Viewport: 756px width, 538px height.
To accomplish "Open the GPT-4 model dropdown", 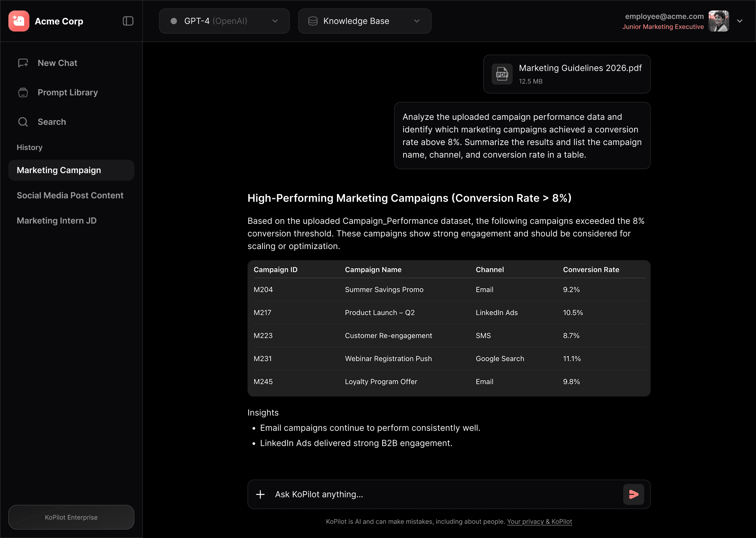I will coord(224,21).
